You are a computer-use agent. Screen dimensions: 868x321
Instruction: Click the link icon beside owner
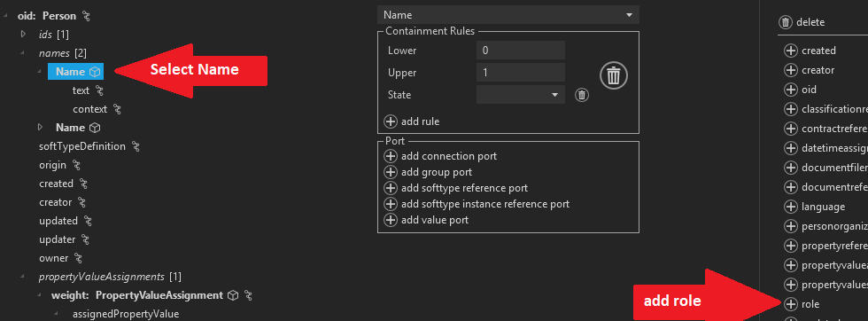(78, 258)
